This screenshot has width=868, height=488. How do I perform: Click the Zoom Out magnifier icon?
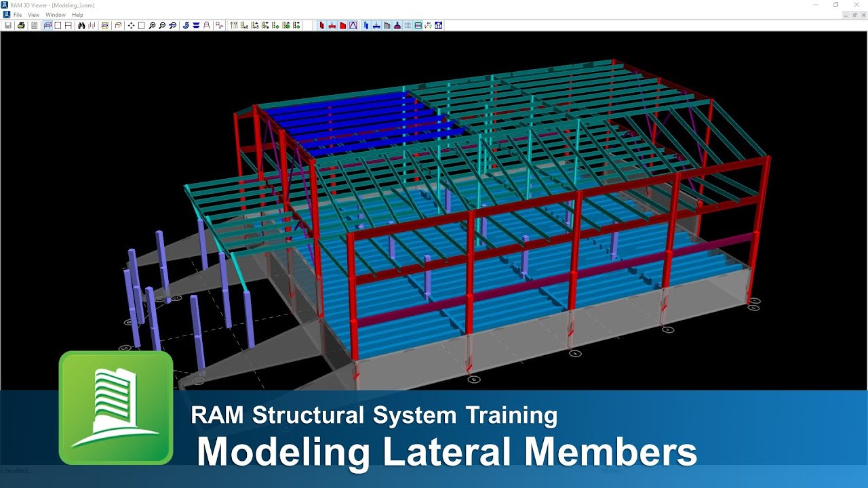[162, 26]
